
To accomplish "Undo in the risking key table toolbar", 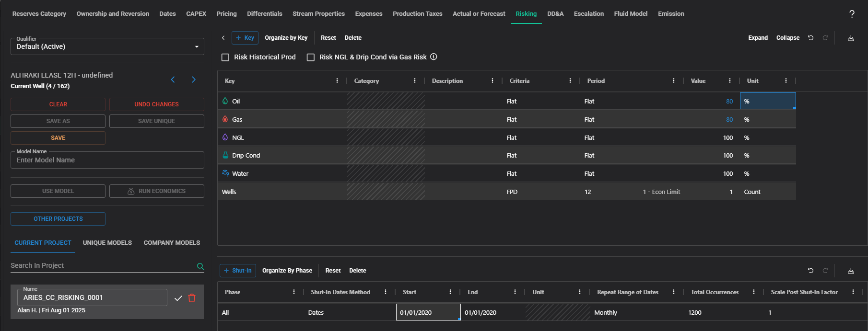I will 810,38.
